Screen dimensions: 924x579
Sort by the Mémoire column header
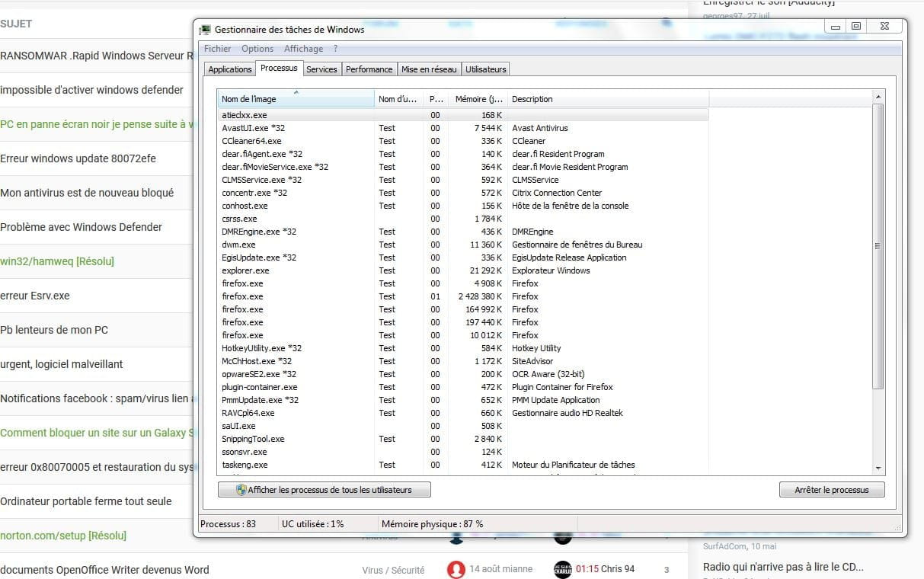[x=477, y=99]
